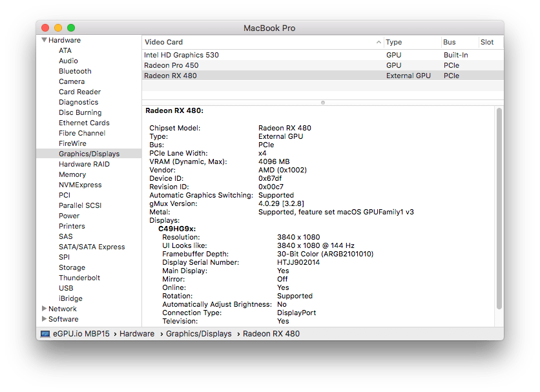Click Hardware in the path bar

pyautogui.click(x=137, y=334)
